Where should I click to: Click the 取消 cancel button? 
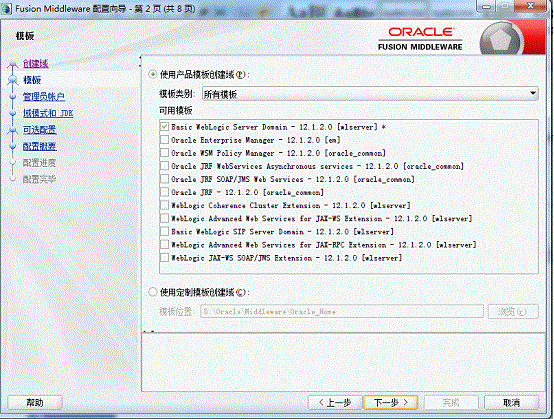pyautogui.click(x=511, y=402)
